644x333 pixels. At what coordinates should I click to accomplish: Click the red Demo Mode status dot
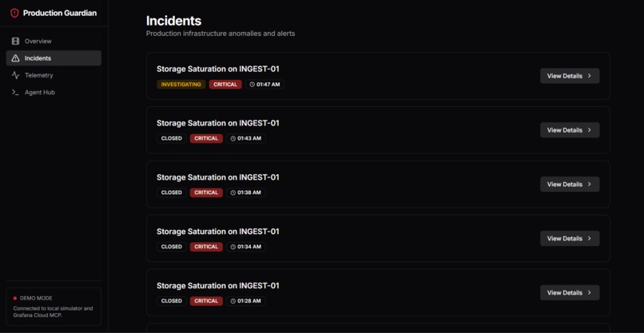pyautogui.click(x=15, y=298)
